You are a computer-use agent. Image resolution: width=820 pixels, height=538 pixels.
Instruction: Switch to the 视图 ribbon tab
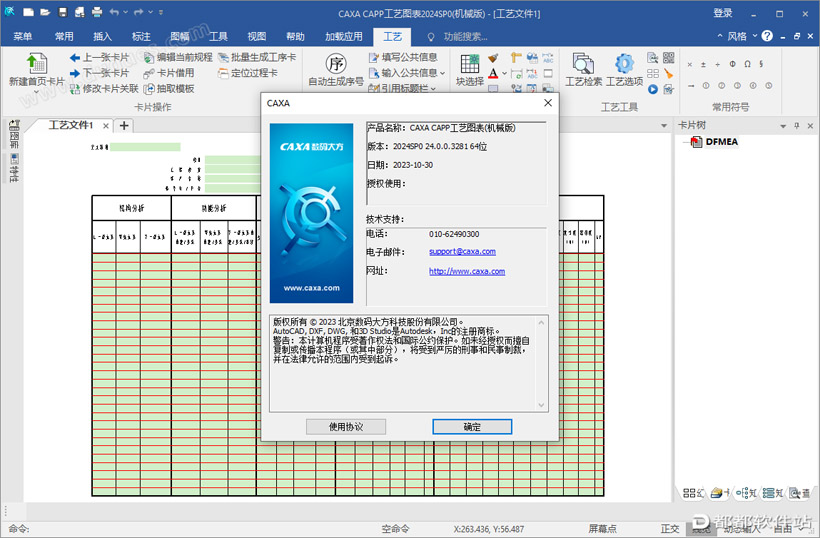click(x=257, y=36)
